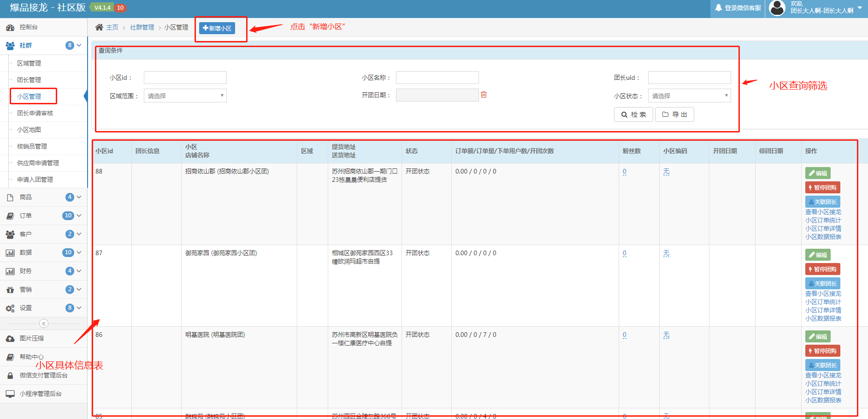
Task: Focus the 小区id input field
Action: [185, 78]
